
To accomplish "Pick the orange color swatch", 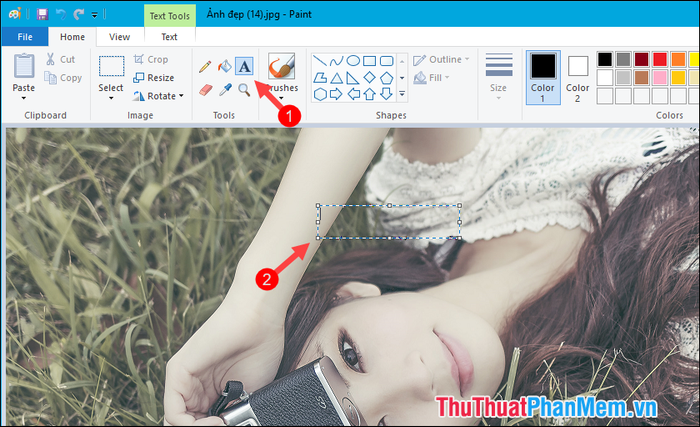I will click(x=678, y=59).
